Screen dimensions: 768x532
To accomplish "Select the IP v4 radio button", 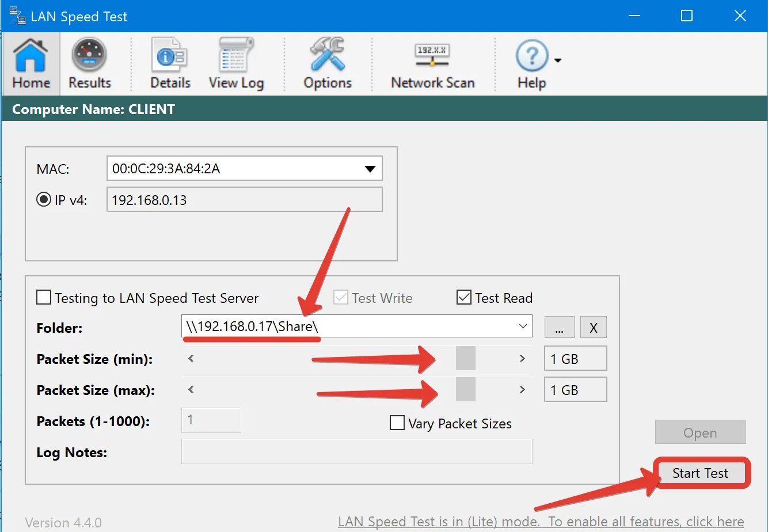I will [x=43, y=199].
